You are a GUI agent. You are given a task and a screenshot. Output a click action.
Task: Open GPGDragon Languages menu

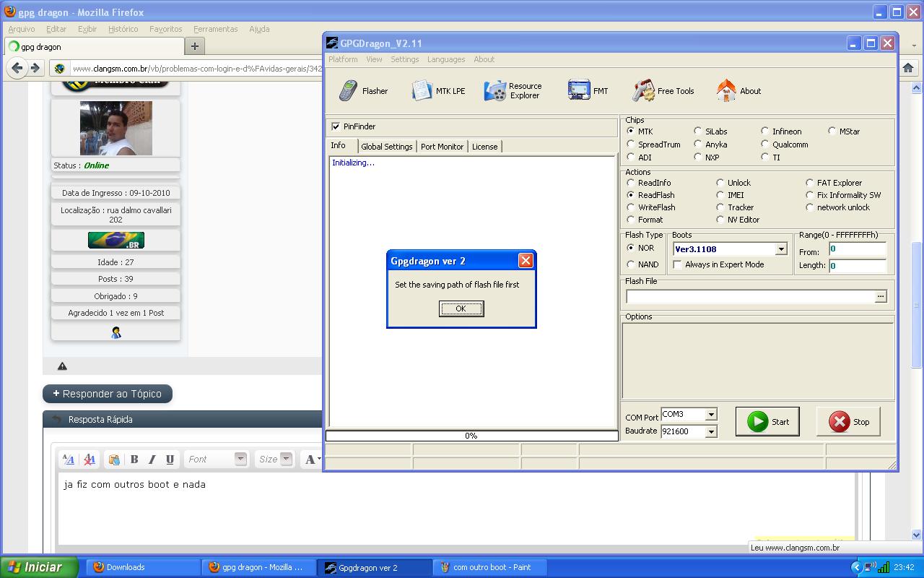pos(446,59)
